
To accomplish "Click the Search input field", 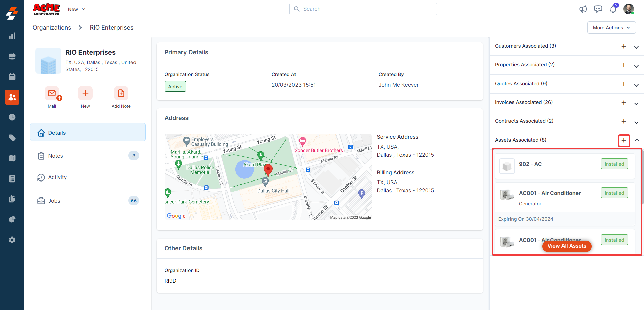I will [x=363, y=9].
